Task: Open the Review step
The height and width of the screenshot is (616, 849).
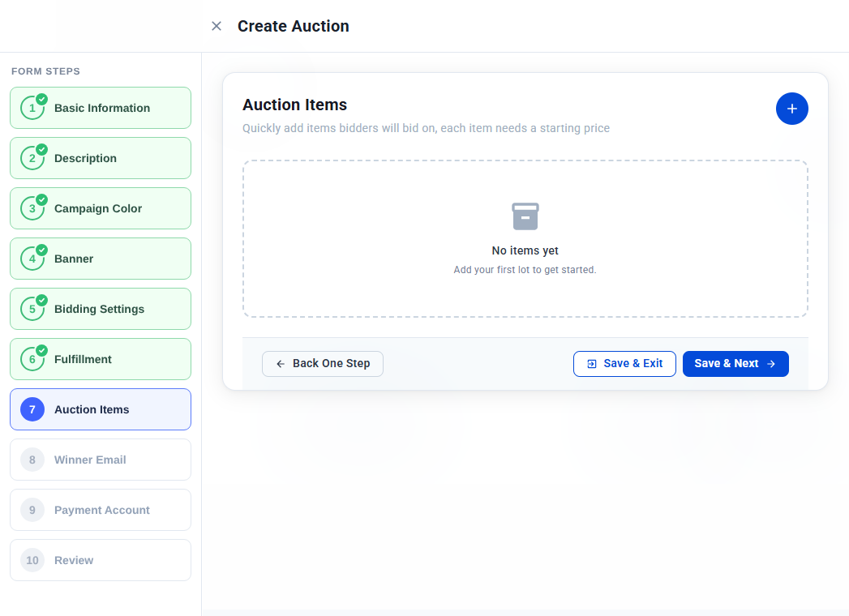Action: (x=101, y=560)
